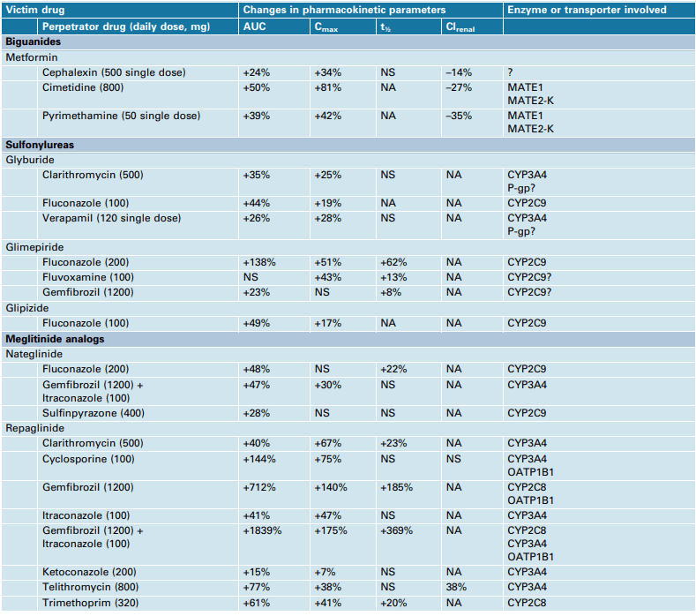Screen dimensions: 696x616
Task: Click the "+712%" AUC value for Gemfibrozil
Action: click(259, 487)
